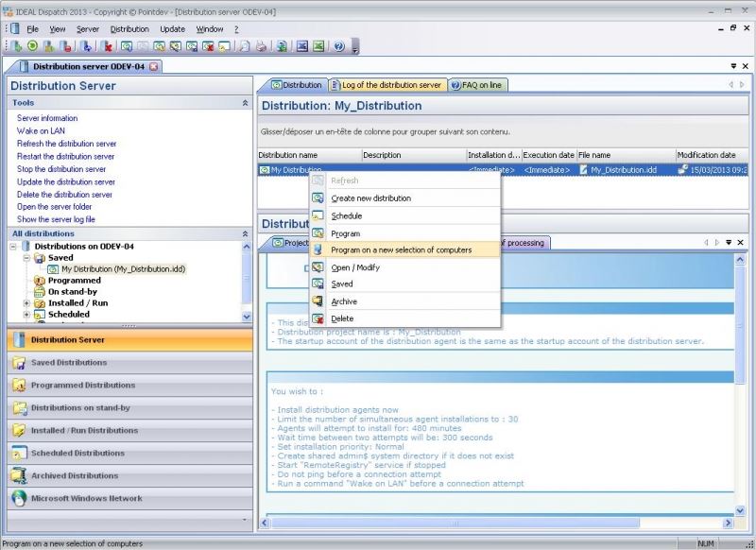Sort by the Modification date column header
This screenshot has width=756, height=550.
706,155
